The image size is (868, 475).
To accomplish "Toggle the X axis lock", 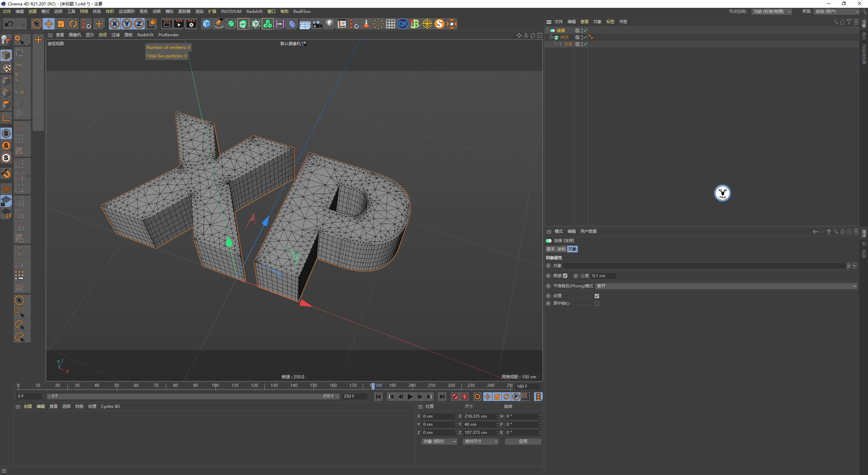I will coord(115,24).
